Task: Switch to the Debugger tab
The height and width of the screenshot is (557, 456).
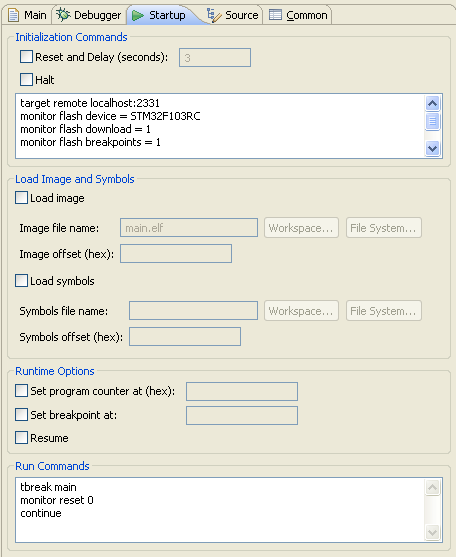Action: pos(89,15)
